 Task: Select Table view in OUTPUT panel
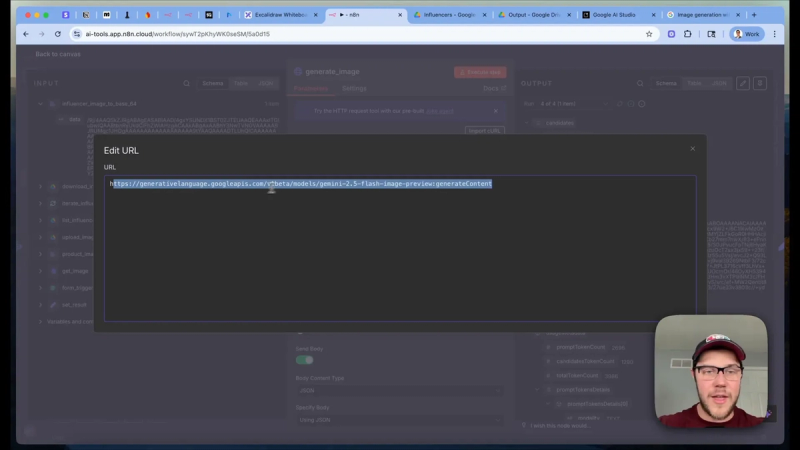[x=694, y=83]
